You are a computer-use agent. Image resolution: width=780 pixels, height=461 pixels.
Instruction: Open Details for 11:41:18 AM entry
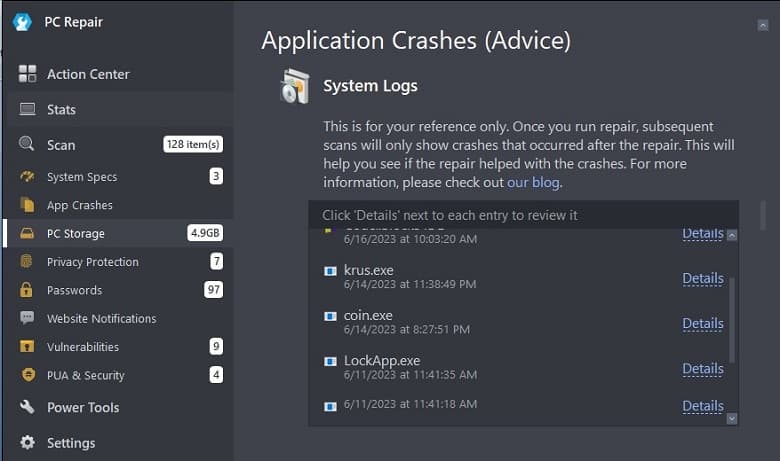pos(703,406)
